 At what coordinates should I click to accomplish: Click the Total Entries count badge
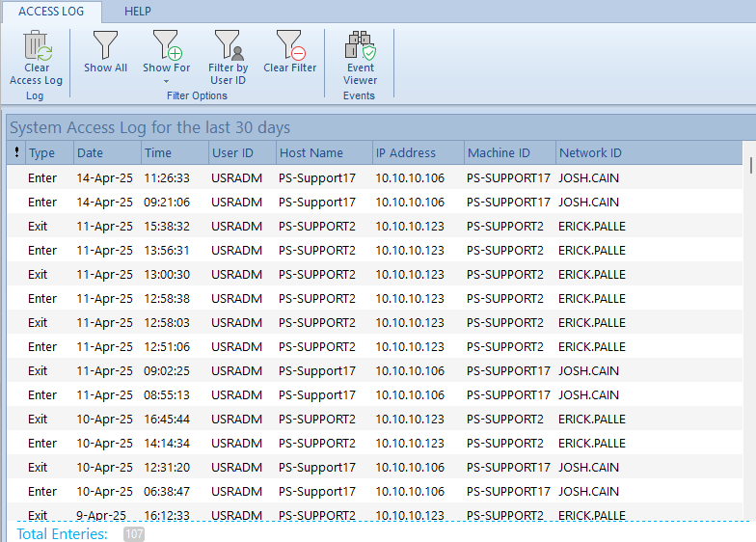pyautogui.click(x=134, y=533)
